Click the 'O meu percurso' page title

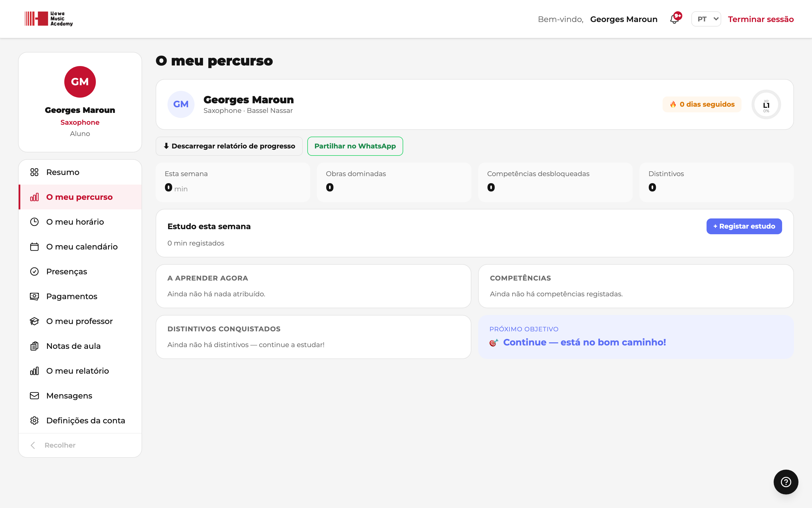pyautogui.click(x=214, y=61)
